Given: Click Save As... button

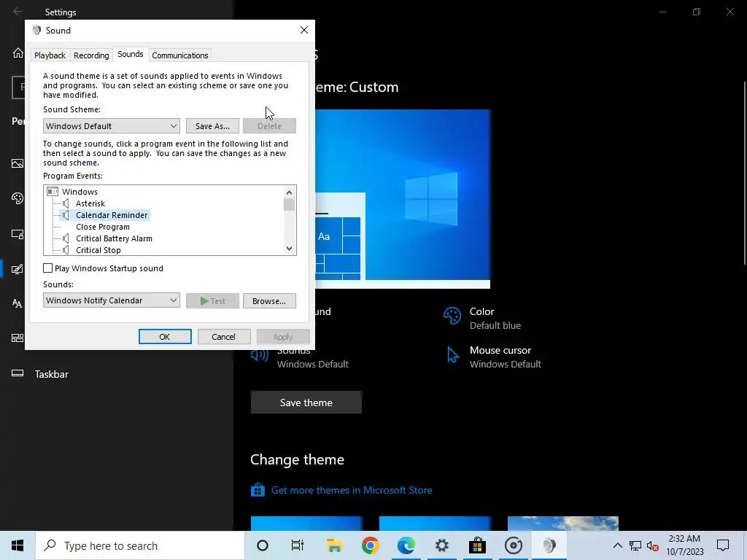Looking at the screenshot, I should point(212,125).
